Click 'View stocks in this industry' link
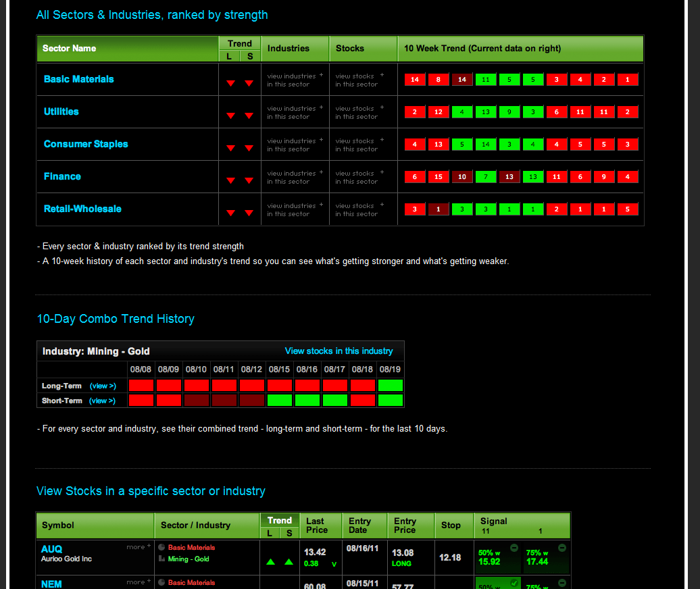700x589 pixels. [x=339, y=351]
